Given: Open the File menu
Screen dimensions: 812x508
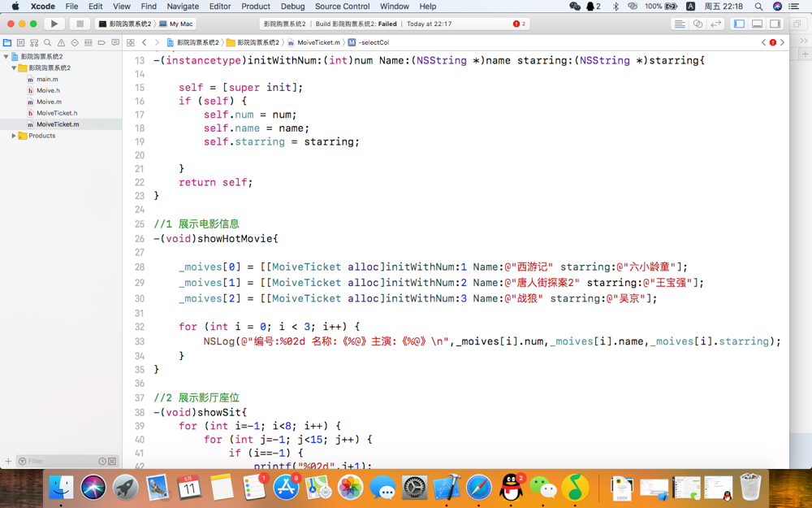Looking at the screenshot, I should (71, 7).
